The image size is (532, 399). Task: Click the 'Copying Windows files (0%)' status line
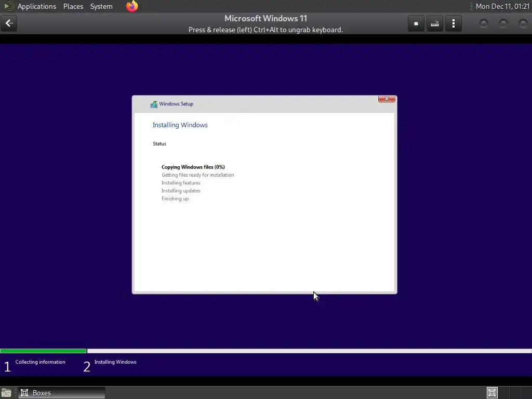coord(193,167)
